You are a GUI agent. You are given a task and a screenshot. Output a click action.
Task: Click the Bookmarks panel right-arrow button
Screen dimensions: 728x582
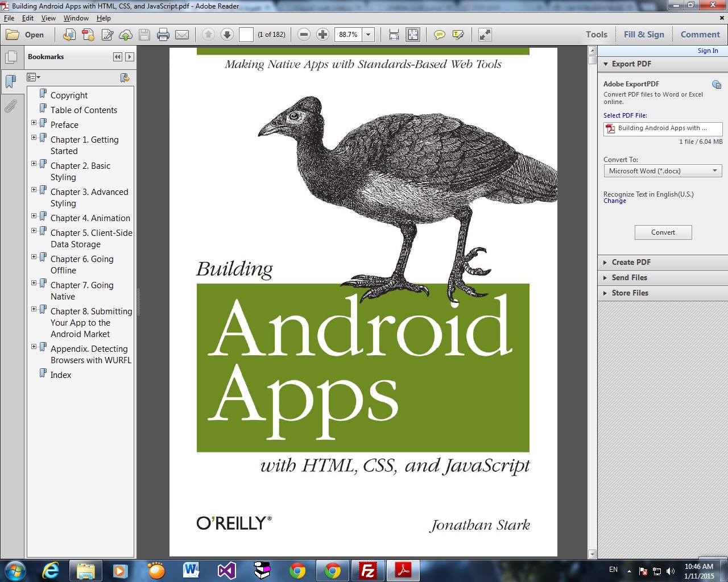point(130,57)
